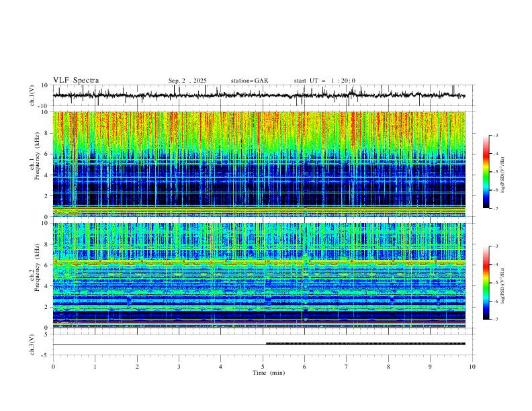Click the "ch.2 Frequency (kHz)" axis label
The height and width of the screenshot is (411, 532).
click(x=34, y=267)
